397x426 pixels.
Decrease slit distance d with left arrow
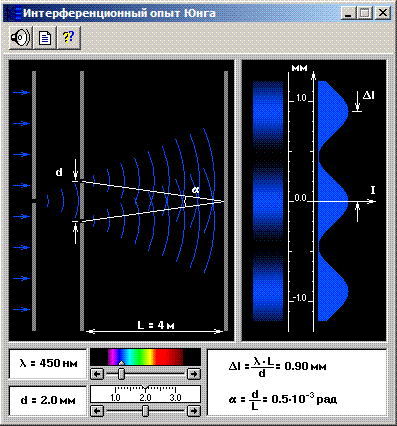97,411
